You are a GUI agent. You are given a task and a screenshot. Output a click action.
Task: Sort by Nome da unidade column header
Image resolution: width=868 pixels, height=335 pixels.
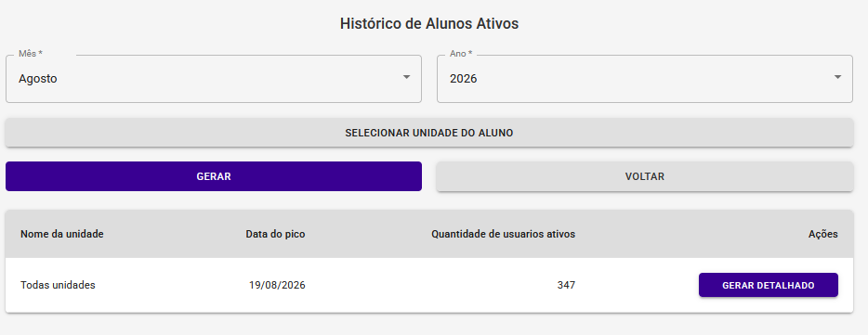click(x=62, y=234)
